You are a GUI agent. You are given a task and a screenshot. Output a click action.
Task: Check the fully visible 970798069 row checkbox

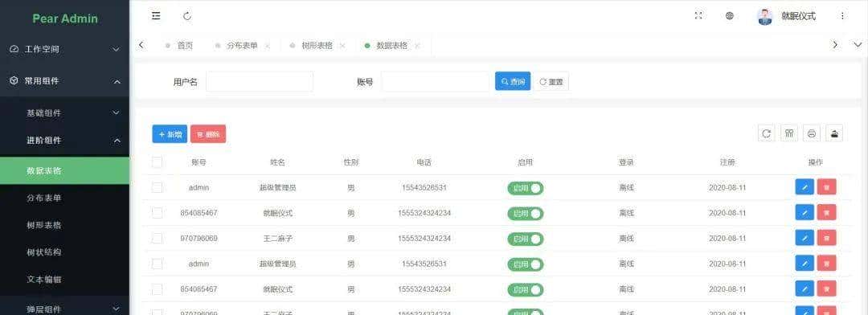pyautogui.click(x=158, y=239)
